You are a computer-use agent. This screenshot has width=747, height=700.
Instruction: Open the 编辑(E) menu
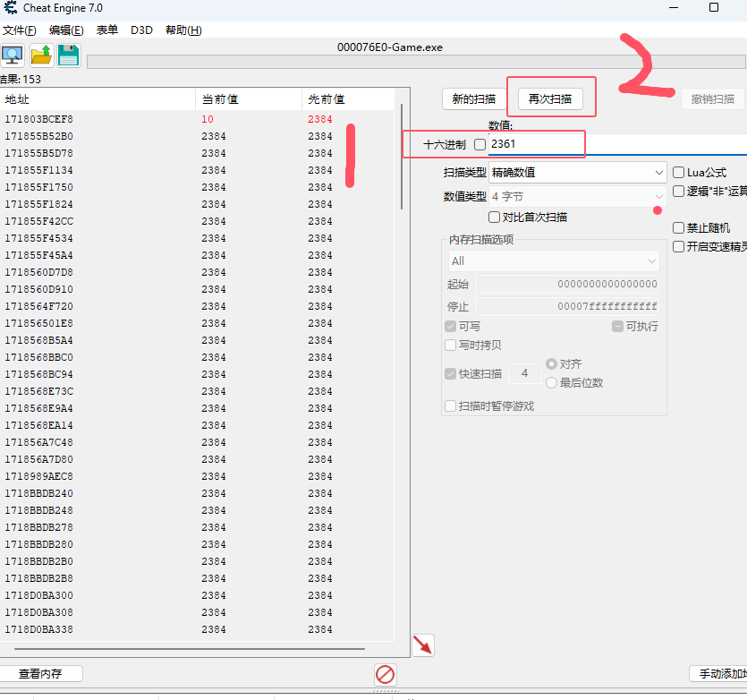click(66, 30)
